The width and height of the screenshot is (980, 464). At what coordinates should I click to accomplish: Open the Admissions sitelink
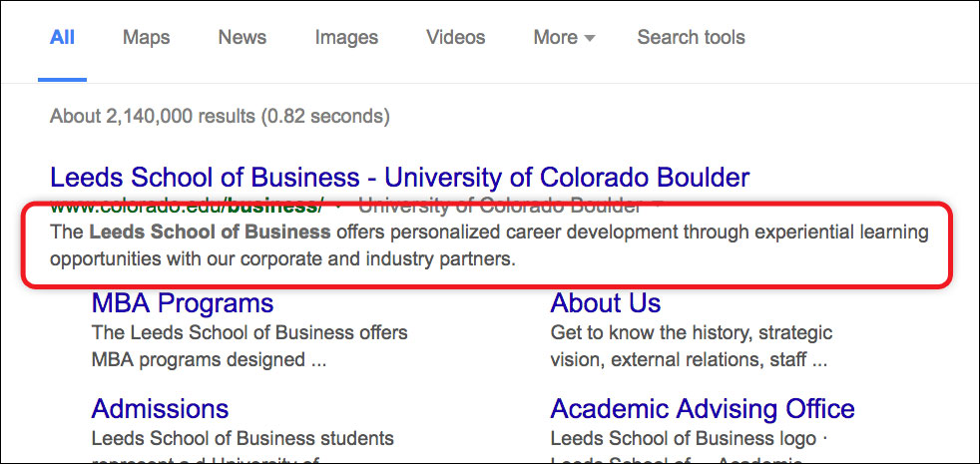160,409
